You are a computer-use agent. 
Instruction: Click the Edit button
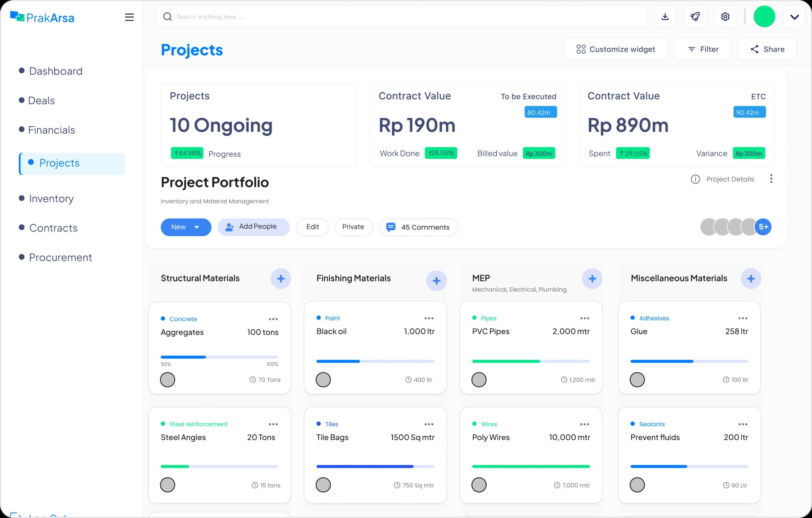pos(312,227)
